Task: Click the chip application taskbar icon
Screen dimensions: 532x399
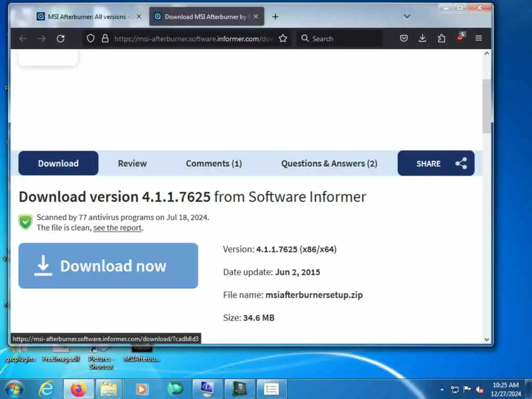Action: (x=240, y=389)
